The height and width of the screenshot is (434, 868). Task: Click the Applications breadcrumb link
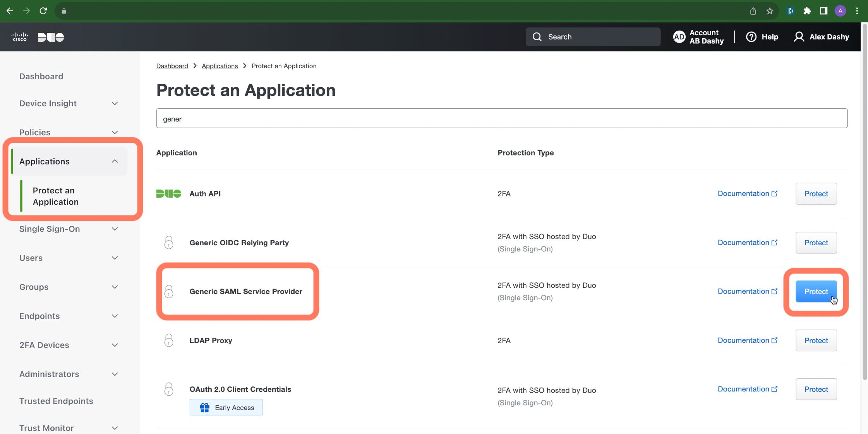click(220, 66)
